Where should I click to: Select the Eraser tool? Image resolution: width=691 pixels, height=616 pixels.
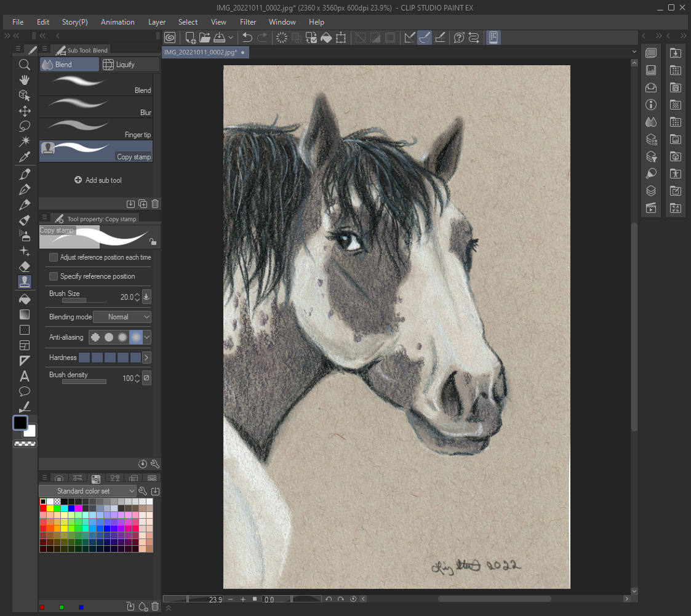pyautogui.click(x=25, y=266)
